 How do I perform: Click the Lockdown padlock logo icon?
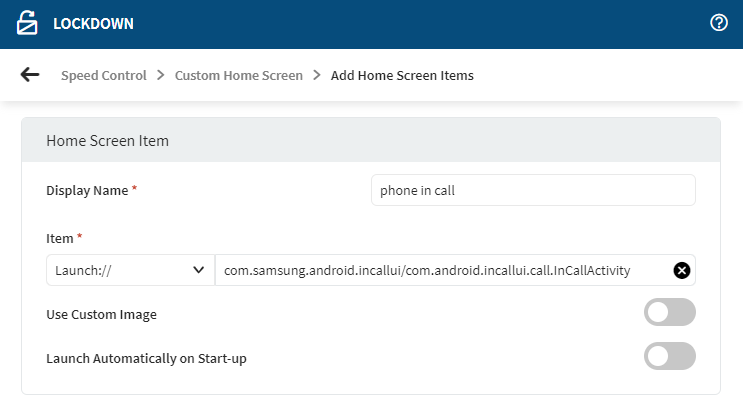pos(28,23)
